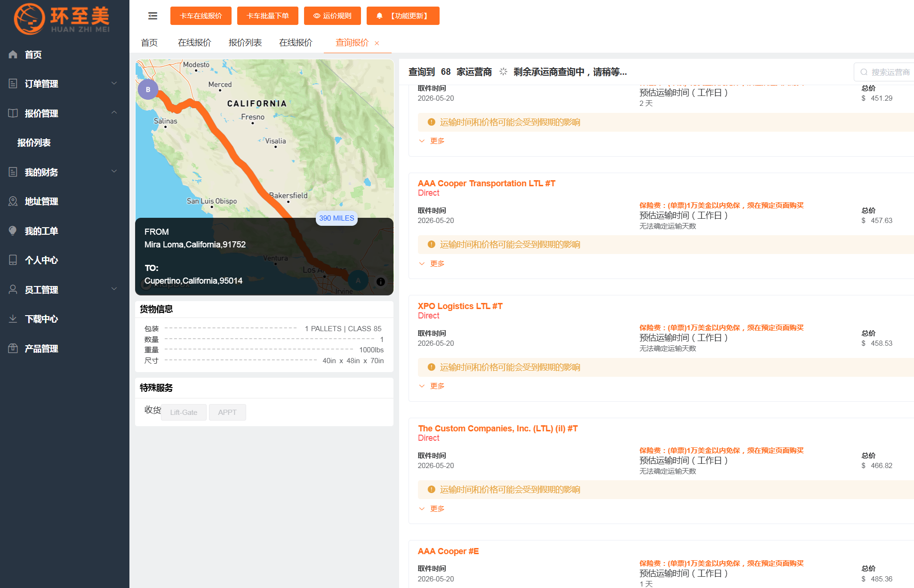Click the warning icon in AAA Cooper Transportation notice
914x588 pixels.
click(431, 245)
